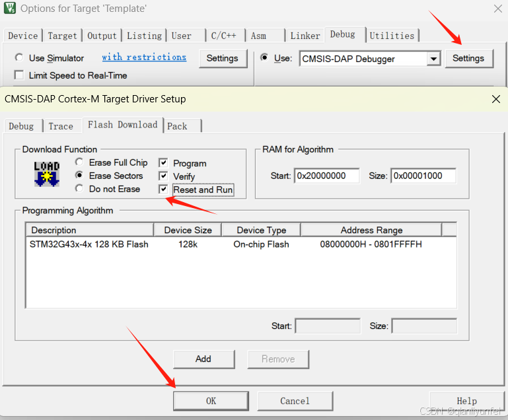Viewport: 508px width, 420px height.
Task: Toggle the Reset and Run checkbox
Action: 163,189
